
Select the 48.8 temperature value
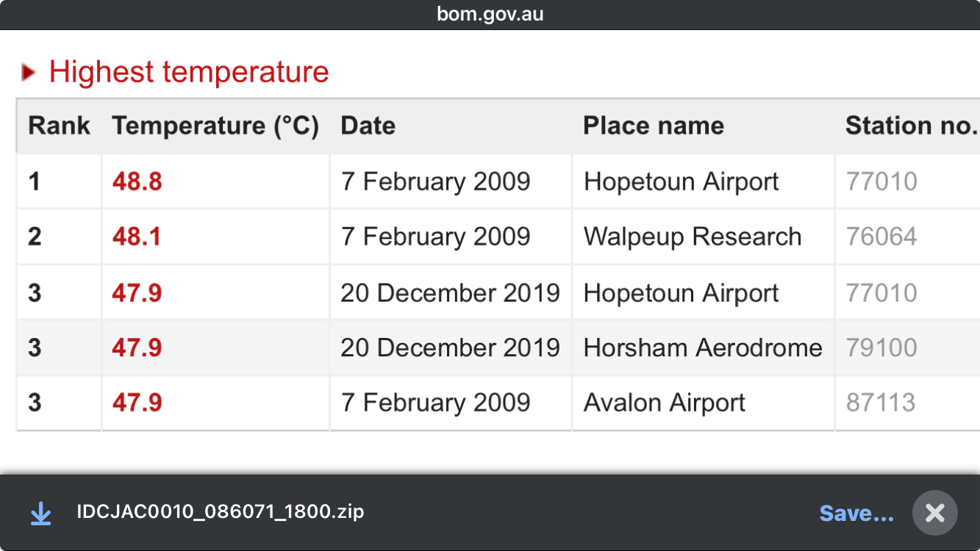[x=137, y=181]
